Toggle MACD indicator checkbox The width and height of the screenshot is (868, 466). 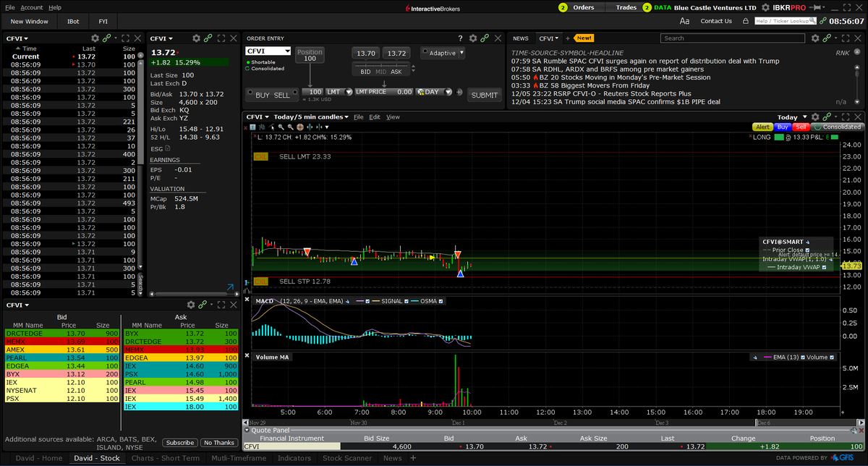pyautogui.click(x=367, y=301)
